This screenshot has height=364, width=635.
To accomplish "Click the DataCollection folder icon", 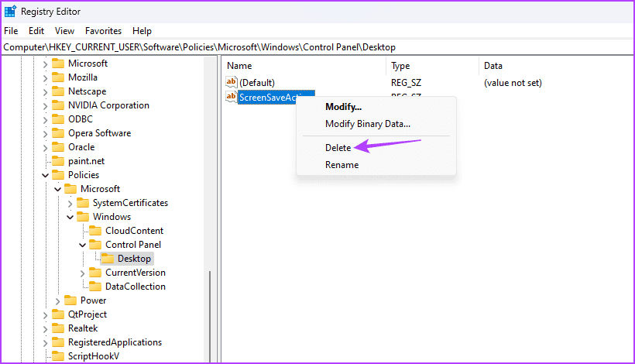I will [x=95, y=287].
